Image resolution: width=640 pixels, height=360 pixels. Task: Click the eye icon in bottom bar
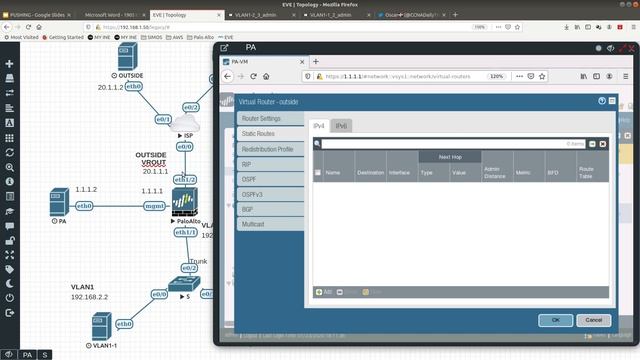(x=9, y=355)
